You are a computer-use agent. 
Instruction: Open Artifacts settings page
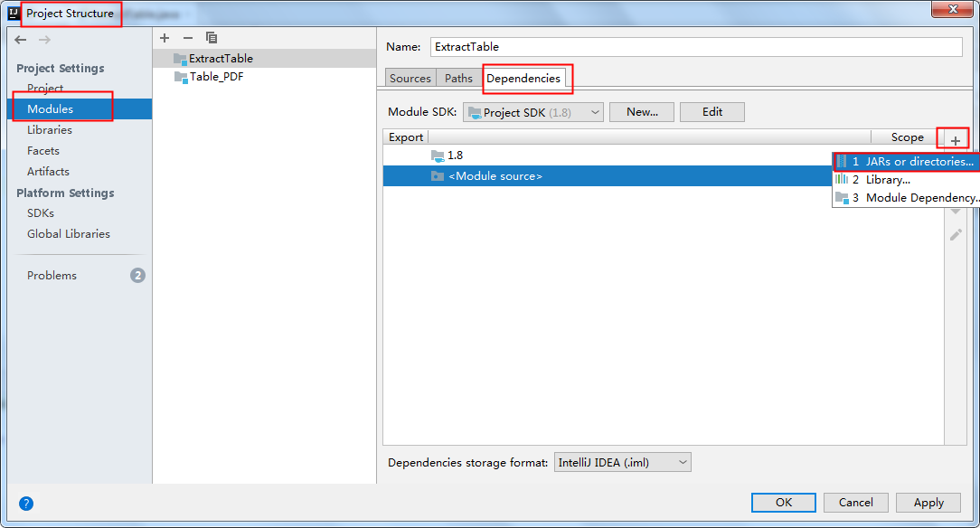(48, 171)
